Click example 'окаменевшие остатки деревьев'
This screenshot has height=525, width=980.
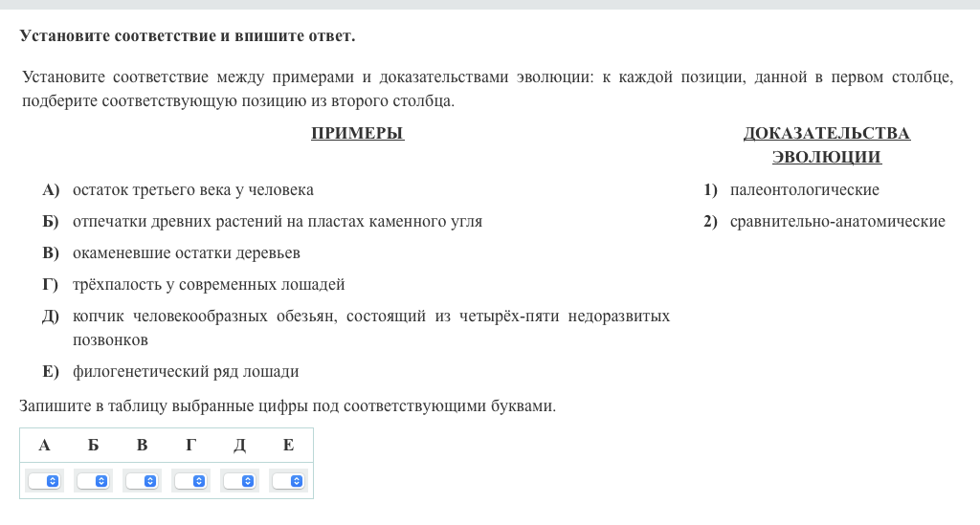point(186,253)
